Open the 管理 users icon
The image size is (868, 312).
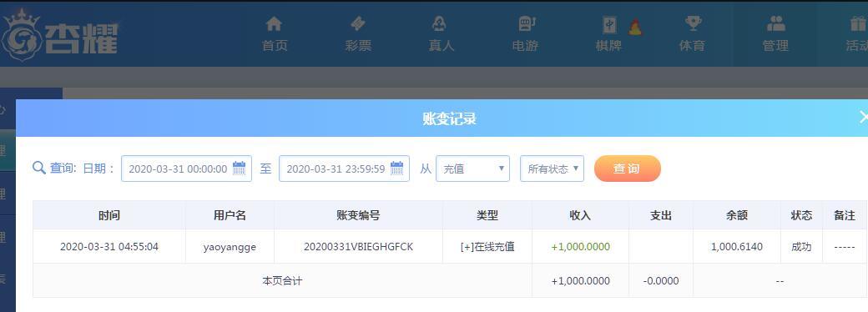[x=776, y=24]
